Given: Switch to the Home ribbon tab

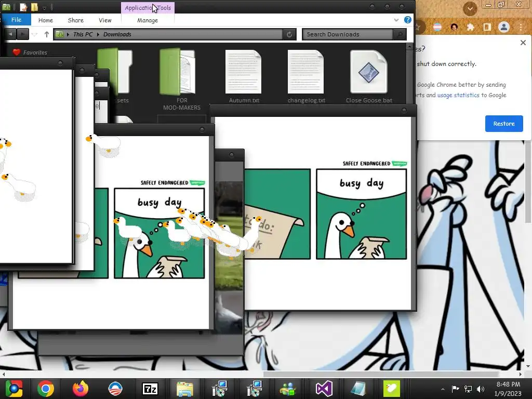Looking at the screenshot, I should (x=46, y=20).
